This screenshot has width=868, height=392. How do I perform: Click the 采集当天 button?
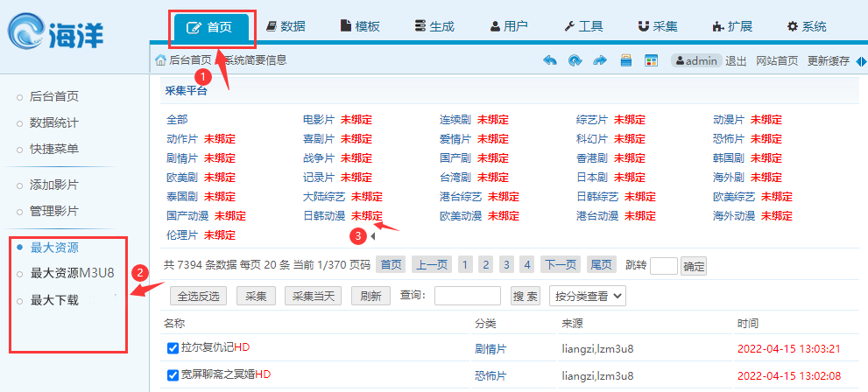pos(313,296)
